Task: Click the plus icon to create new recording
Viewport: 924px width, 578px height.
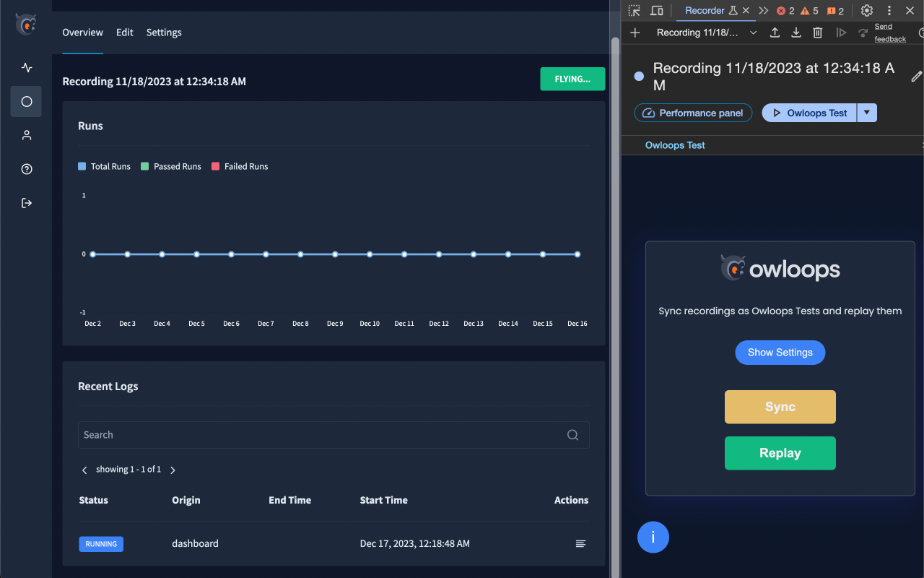Action: click(x=635, y=33)
